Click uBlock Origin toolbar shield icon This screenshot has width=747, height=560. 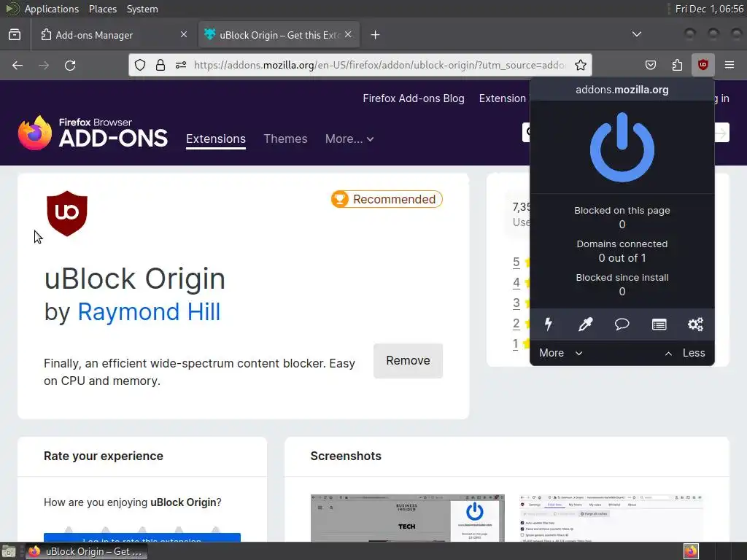[x=703, y=65]
